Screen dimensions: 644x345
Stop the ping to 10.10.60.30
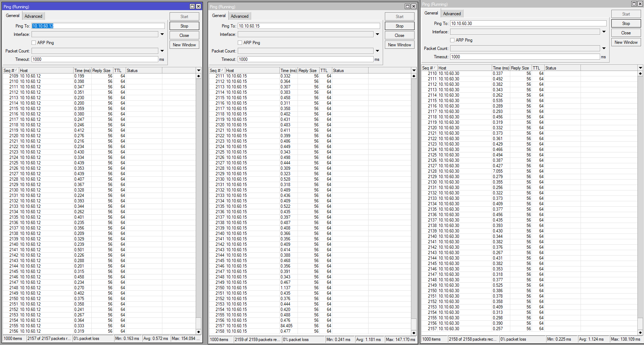(626, 24)
